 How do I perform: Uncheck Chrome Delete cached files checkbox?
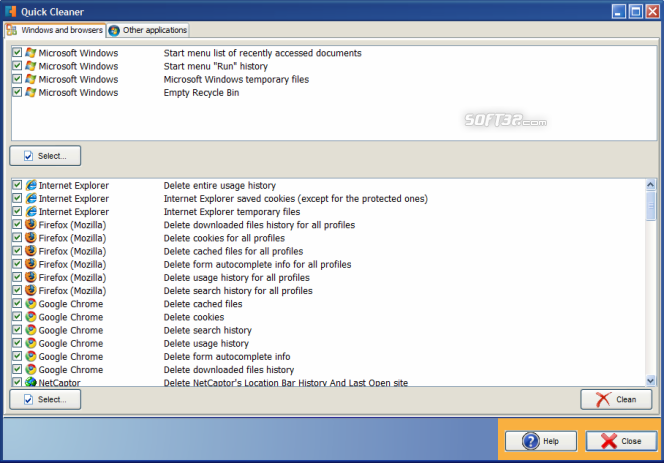click(17, 303)
